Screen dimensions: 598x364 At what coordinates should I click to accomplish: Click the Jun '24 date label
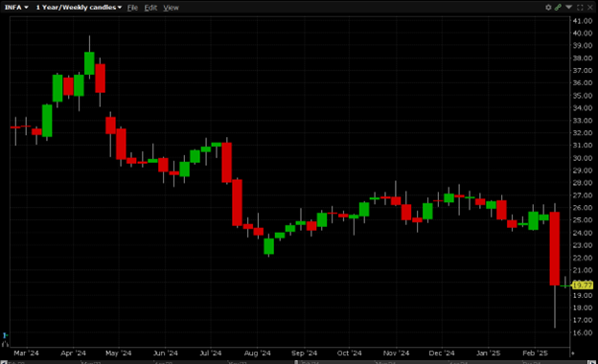pos(165,353)
